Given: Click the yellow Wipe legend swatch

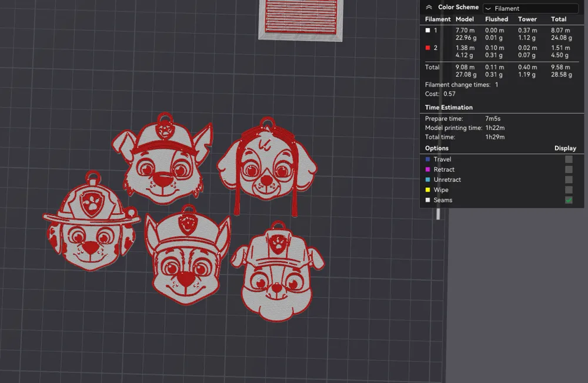Looking at the screenshot, I should click(427, 190).
